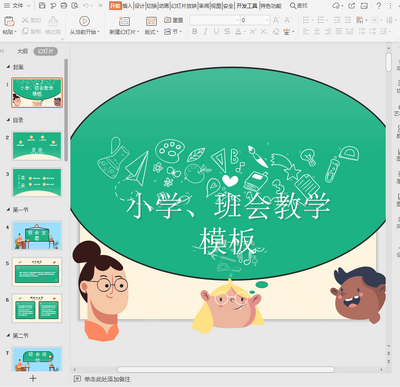Click the Find (查找) search button
Image resolution: width=400 pixels, height=387 pixels.
click(x=298, y=6)
